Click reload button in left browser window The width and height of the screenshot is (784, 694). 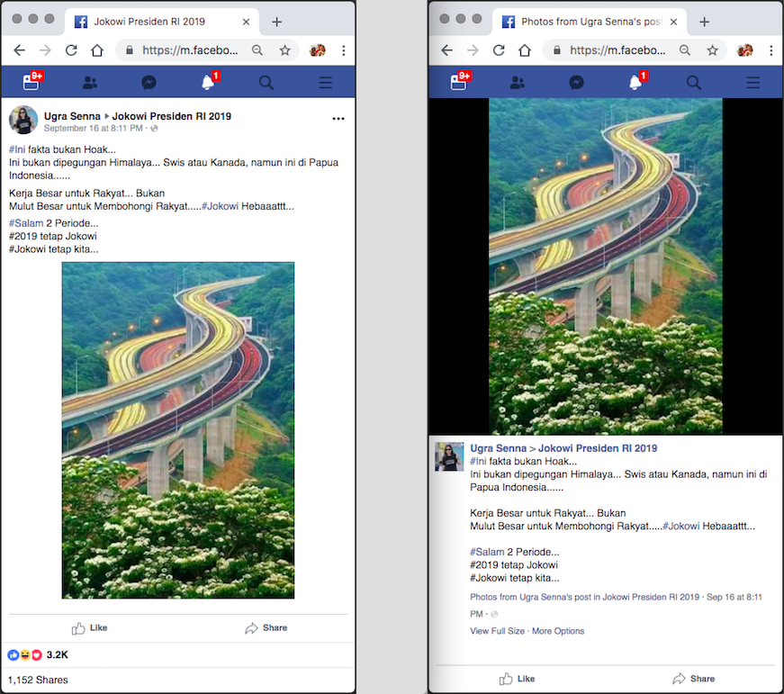pyautogui.click(x=71, y=50)
